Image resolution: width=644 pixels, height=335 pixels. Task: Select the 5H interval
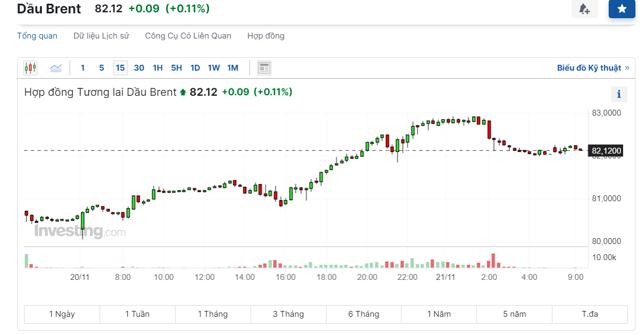coord(177,68)
